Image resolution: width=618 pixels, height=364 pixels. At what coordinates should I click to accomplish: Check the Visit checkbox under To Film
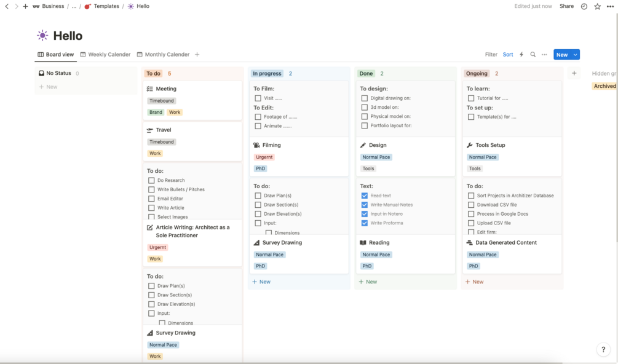258,98
